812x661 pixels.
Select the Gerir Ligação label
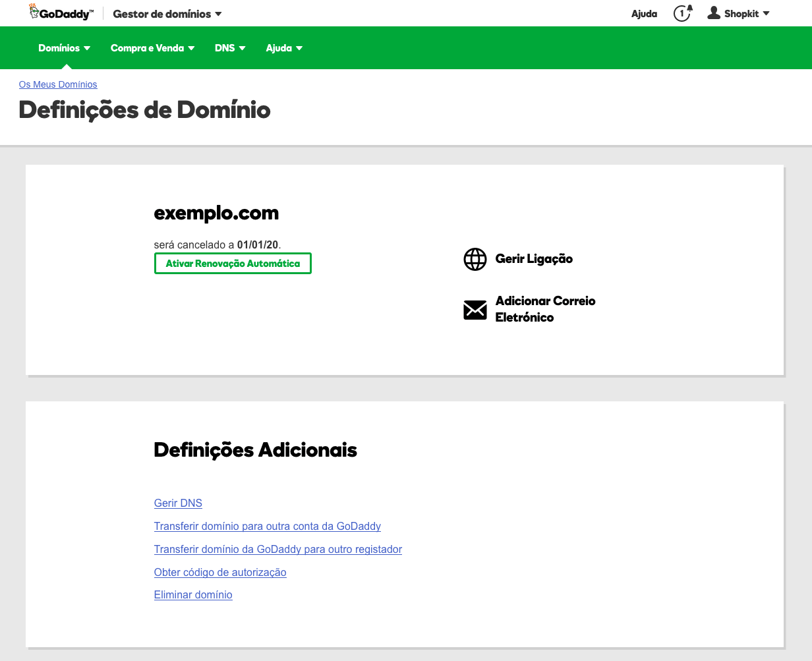coord(534,259)
